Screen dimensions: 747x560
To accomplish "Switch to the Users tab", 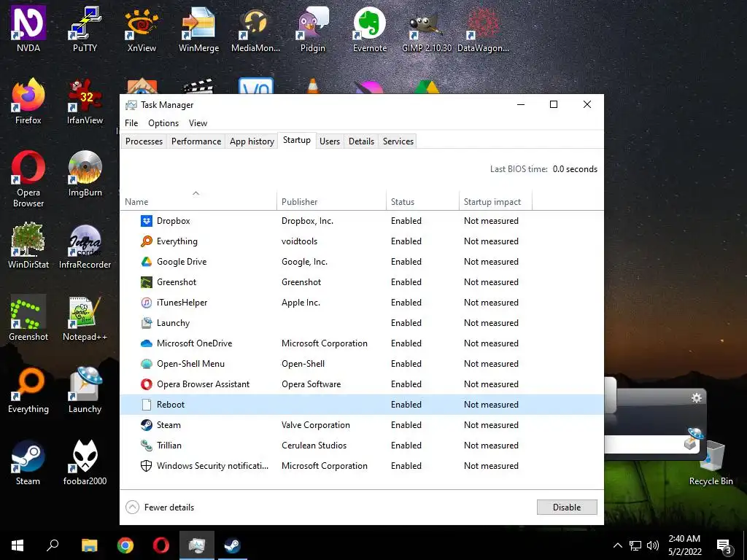I will tap(330, 141).
